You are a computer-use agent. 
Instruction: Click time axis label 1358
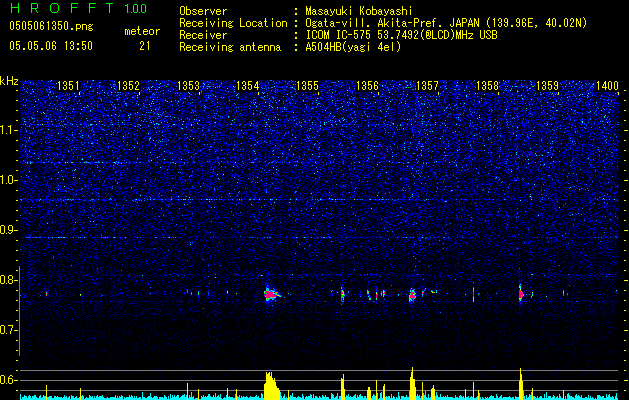[x=487, y=85]
